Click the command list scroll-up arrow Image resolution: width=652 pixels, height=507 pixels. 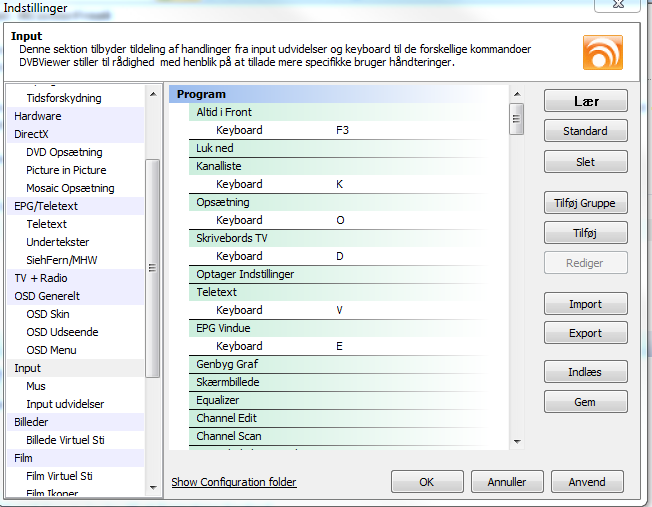click(517, 94)
